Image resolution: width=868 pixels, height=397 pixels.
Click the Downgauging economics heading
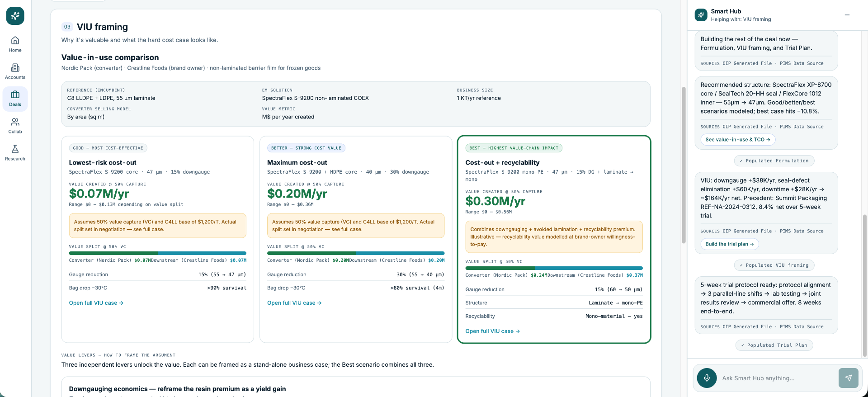pyautogui.click(x=177, y=389)
